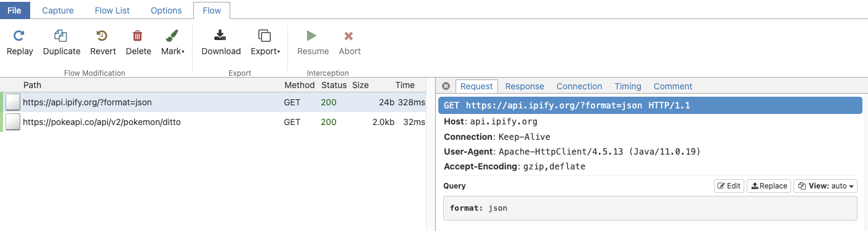Abort the intercepted flow
Image resolution: width=868 pixels, height=231 pixels.
(350, 43)
